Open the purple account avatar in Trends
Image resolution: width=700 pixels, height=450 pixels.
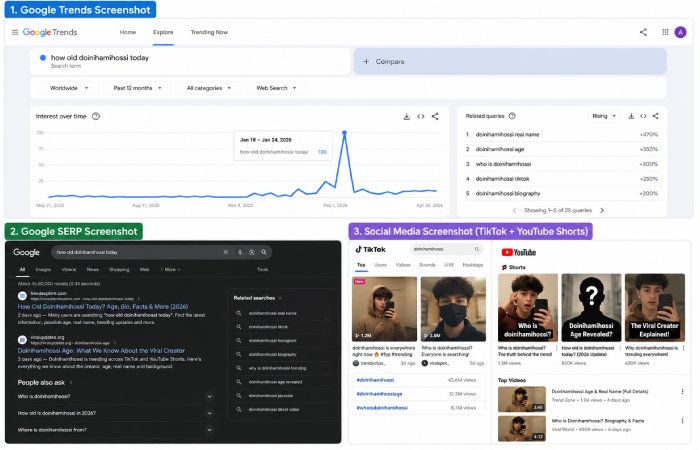tap(680, 32)
